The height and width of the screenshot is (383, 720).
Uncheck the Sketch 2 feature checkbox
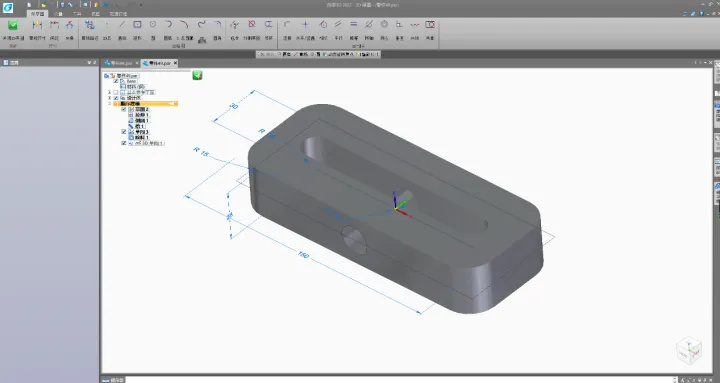click(124, 109)
